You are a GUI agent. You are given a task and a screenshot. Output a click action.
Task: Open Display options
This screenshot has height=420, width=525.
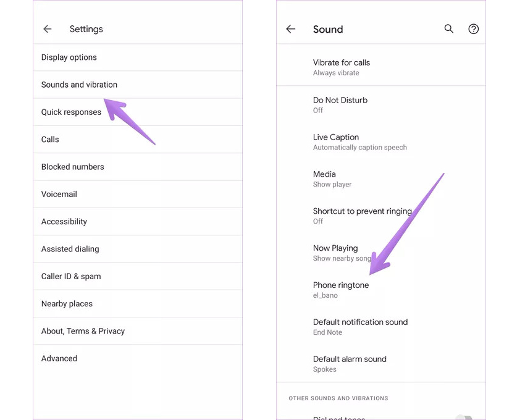coord(69,57)
